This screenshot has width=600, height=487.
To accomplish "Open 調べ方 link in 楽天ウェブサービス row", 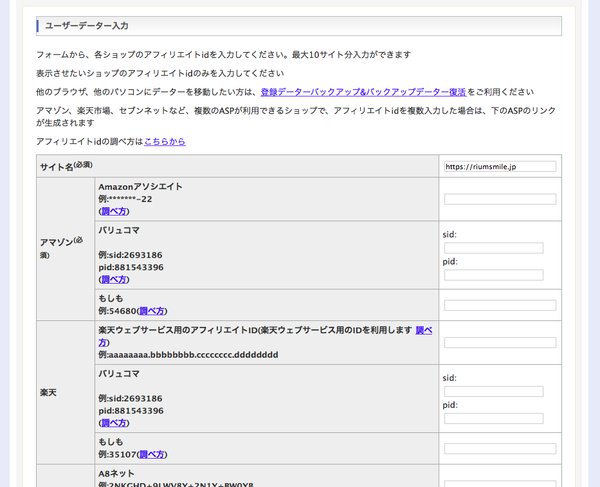I will pyautogui.click(x=424, y=331).
